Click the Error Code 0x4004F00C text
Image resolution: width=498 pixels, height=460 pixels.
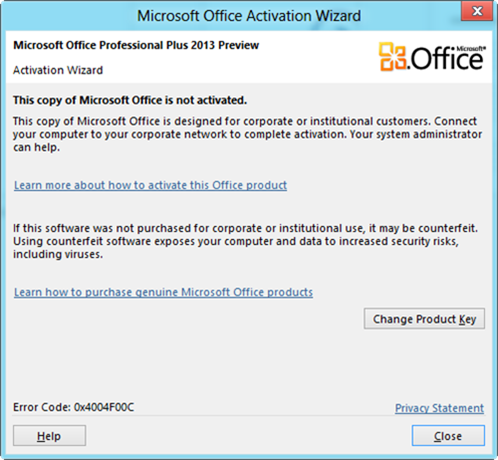click(x=74, y=407)
